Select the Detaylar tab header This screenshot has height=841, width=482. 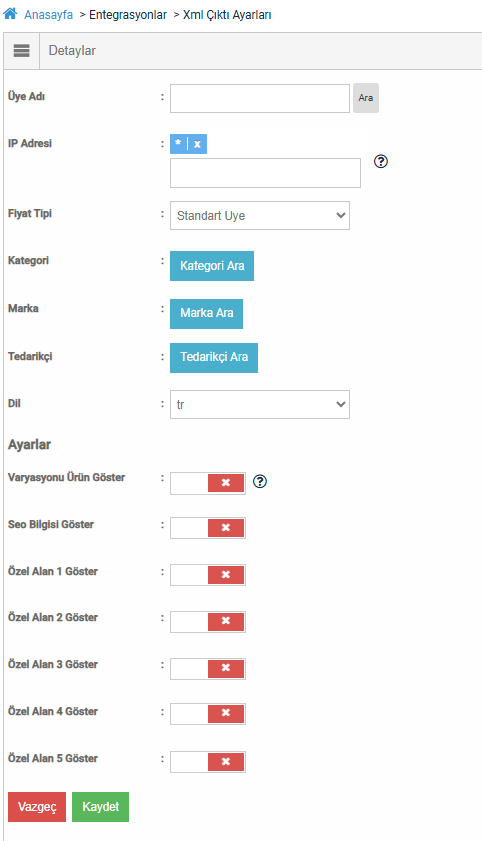pos(72,50)
